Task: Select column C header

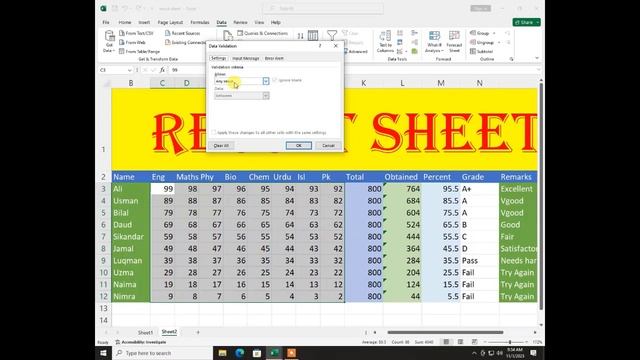Action: (162, 83)
